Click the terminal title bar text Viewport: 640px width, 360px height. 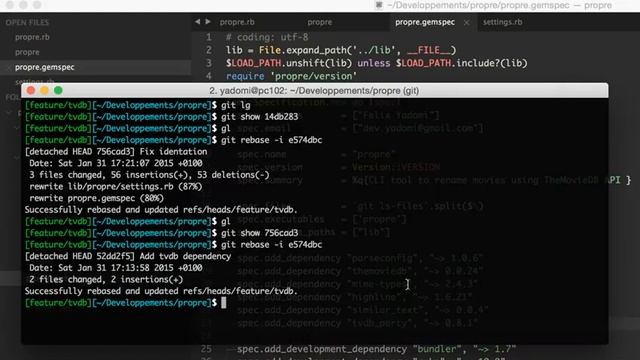coord(314,91)
